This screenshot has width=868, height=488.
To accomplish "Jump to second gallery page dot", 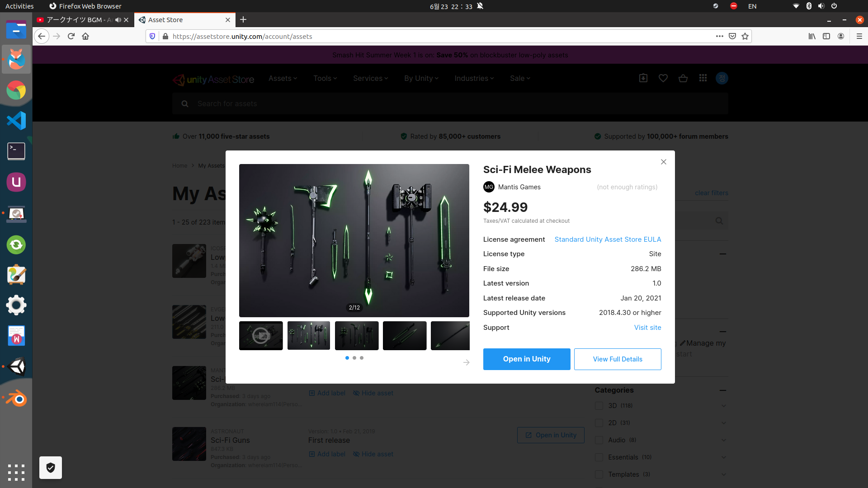I will click(354, 358).
